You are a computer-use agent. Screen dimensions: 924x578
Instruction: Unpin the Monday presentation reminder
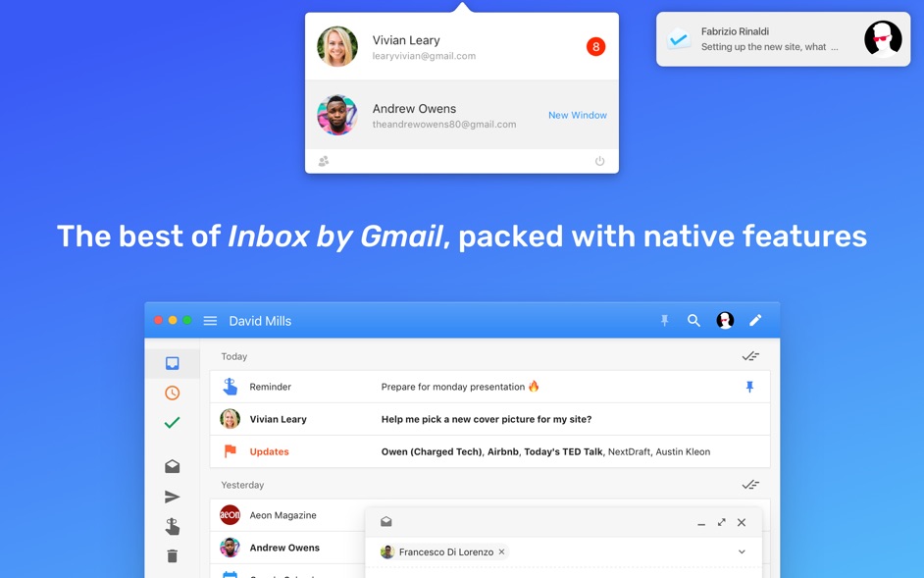(749, 387)
